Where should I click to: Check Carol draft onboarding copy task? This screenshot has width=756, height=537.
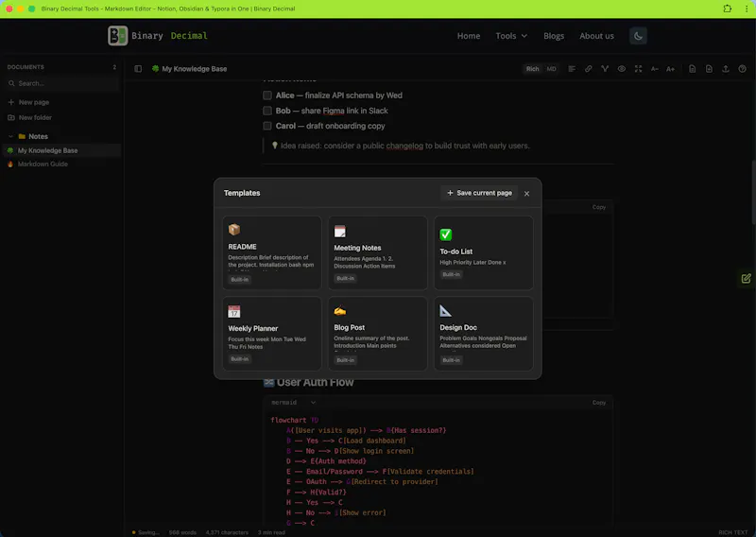[267, 126]
